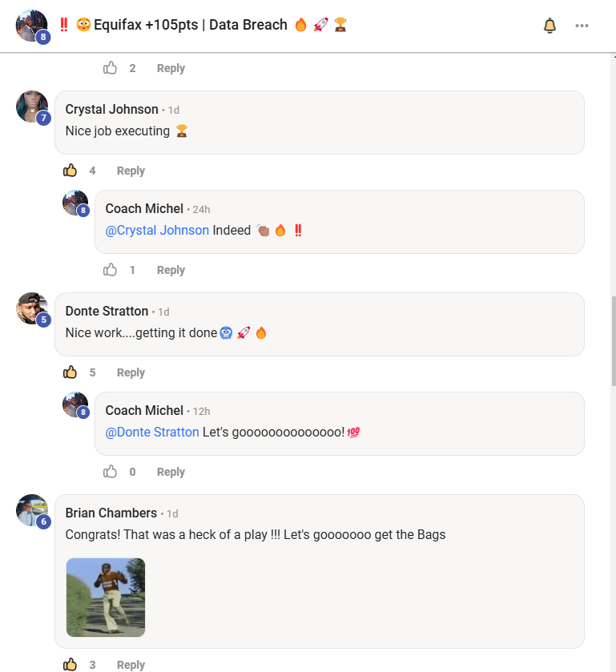This screenshot has height=672, width=616.
Task: Like Coach Michel's "Let's gooo" reply
Action: pyautogui.click(x=111, y=472)
